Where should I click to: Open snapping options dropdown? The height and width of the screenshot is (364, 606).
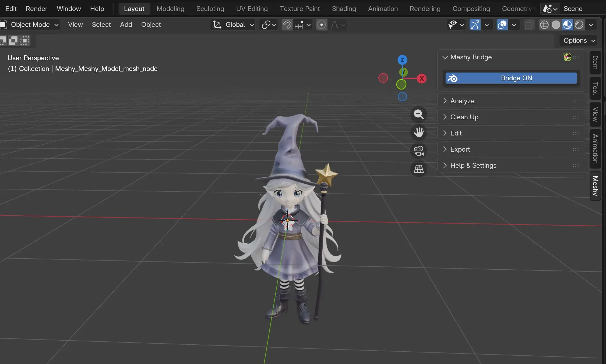[x=303, y=25]
